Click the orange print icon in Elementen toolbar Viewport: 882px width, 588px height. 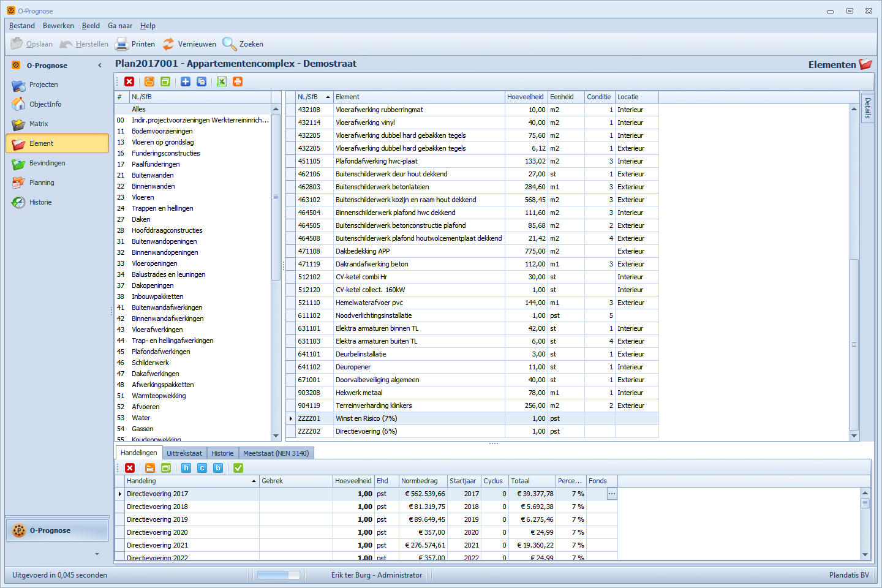tap(238, 81)
